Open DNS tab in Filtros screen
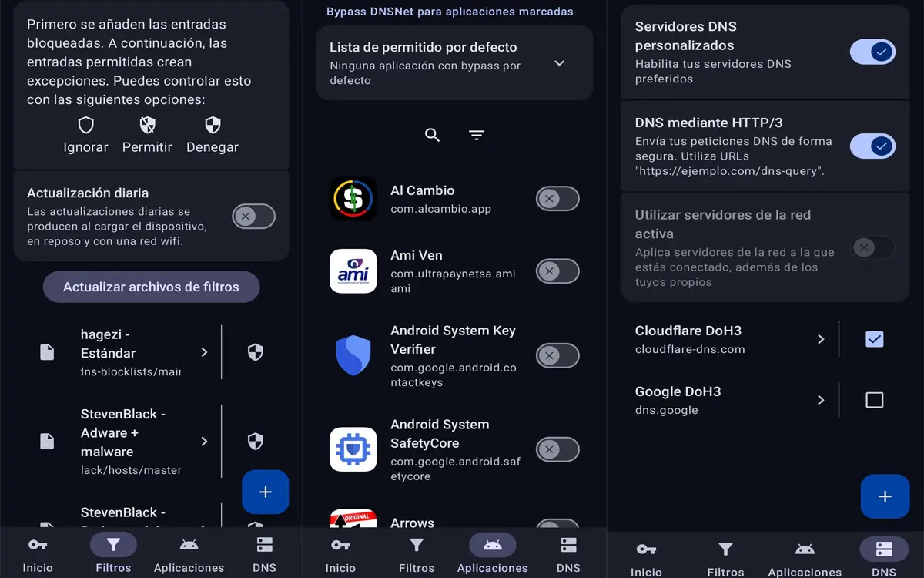924x578 pixels. pyautogui.click(x=265, y=554)
